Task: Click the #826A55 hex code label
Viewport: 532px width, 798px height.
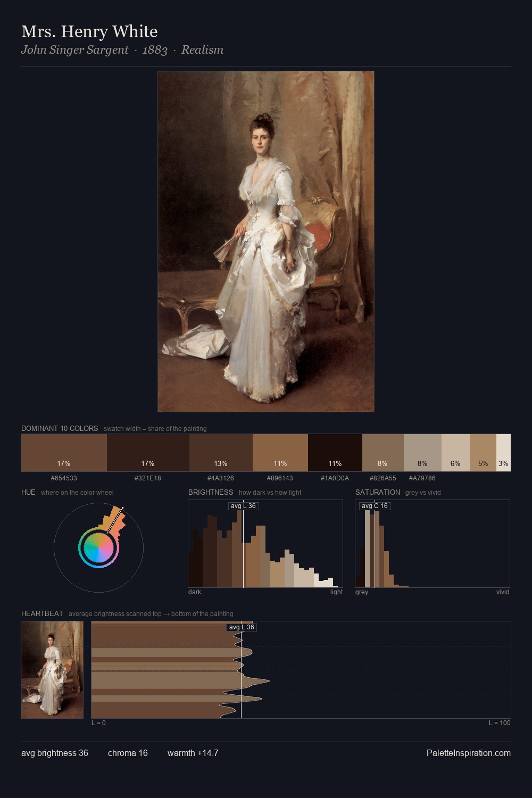Action: (383, 478)
